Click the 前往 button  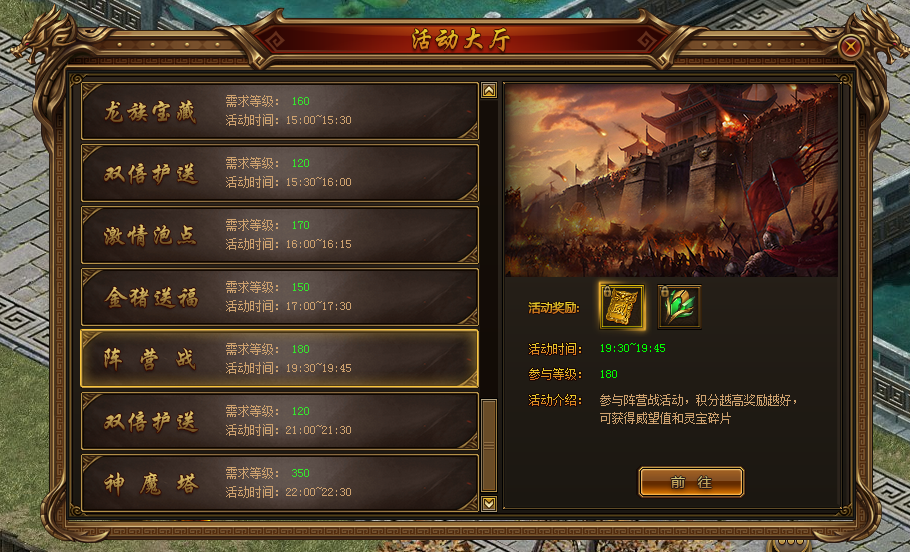coord(691,482)
